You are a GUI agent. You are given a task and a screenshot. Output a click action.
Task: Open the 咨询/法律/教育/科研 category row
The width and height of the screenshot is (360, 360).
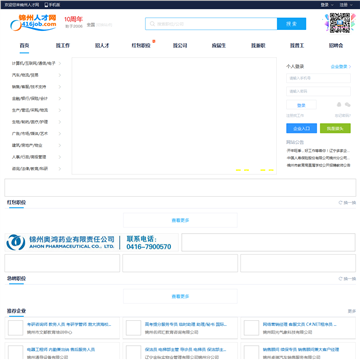click(37, 169)
